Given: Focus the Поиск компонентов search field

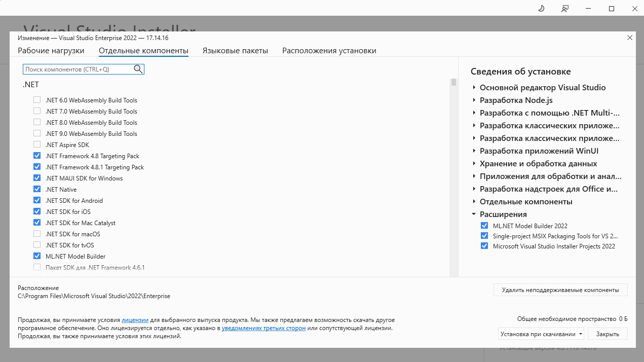Looking at the screenshot, I should [78, 69].
